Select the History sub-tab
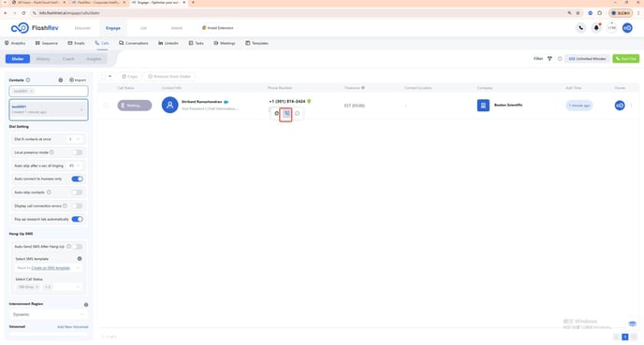The image size is (644, 345). point(43,59)
